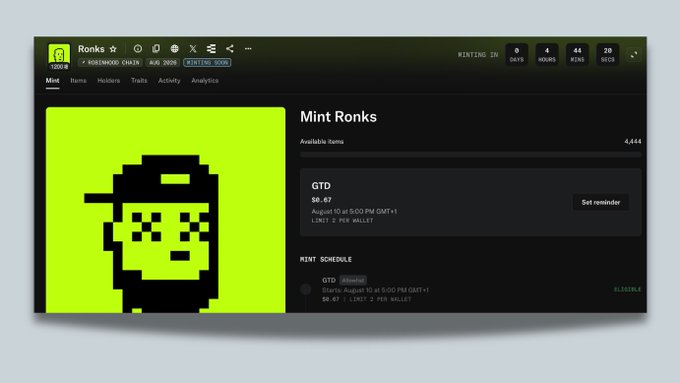The height and width of the screenshot is (383, 680).
Task: Star the Ronks collection as favorite
Action: coord(113,49)
